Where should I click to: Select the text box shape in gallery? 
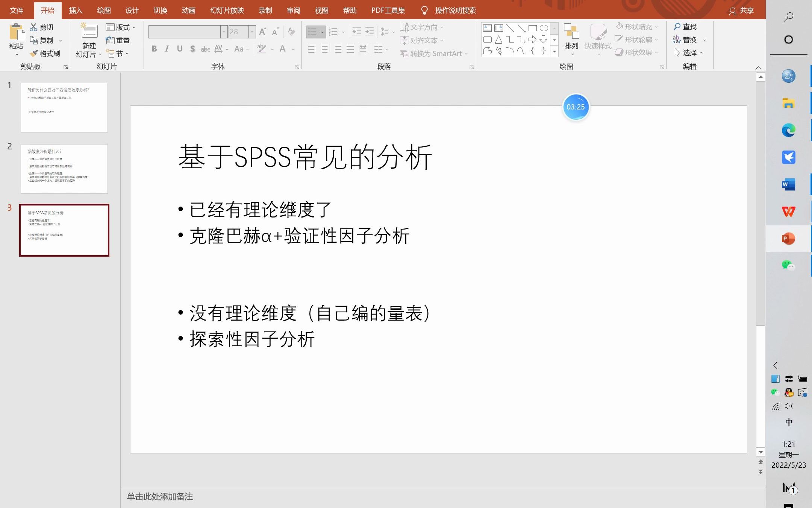click(x=487, y=28)
